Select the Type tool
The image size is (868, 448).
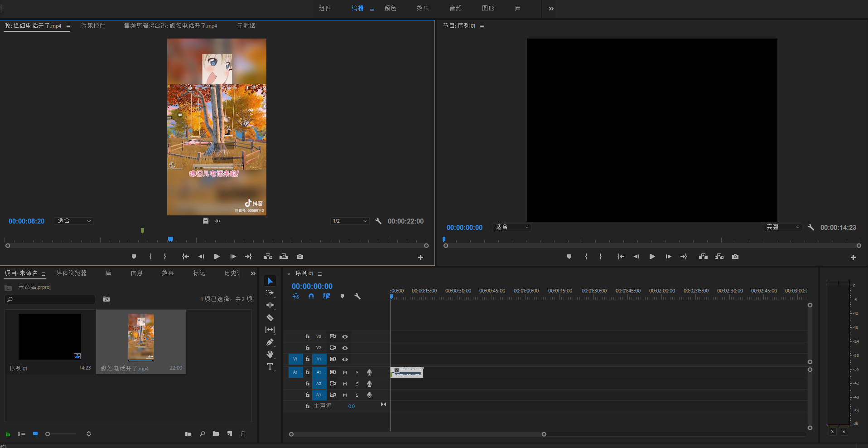pos(270,367)
